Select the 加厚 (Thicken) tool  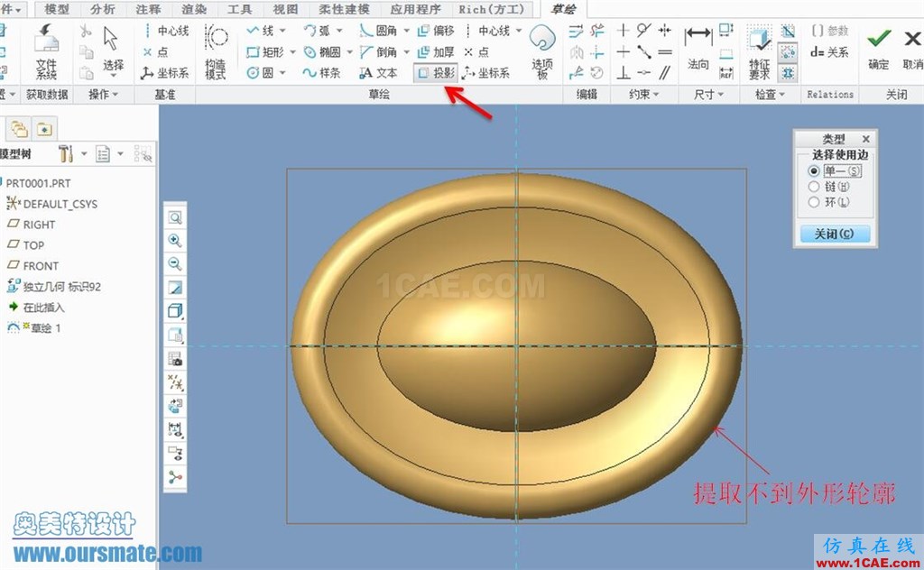point(436,51)
